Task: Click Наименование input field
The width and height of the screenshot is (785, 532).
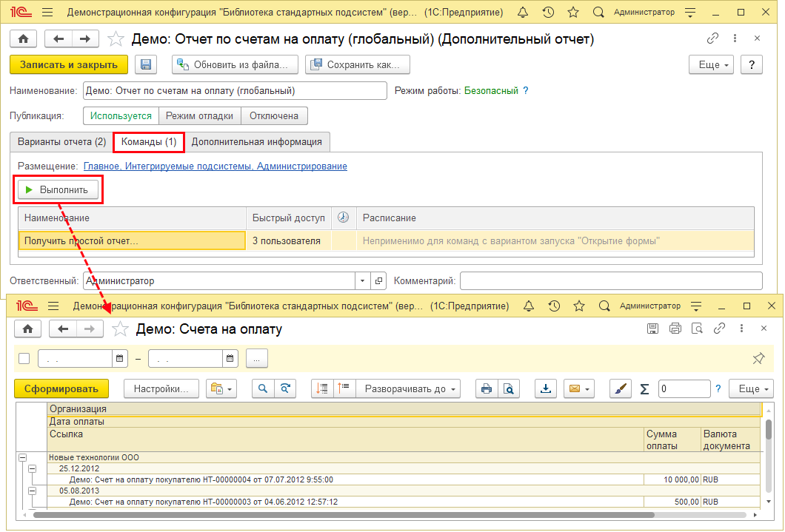Action: pos(235,91)
